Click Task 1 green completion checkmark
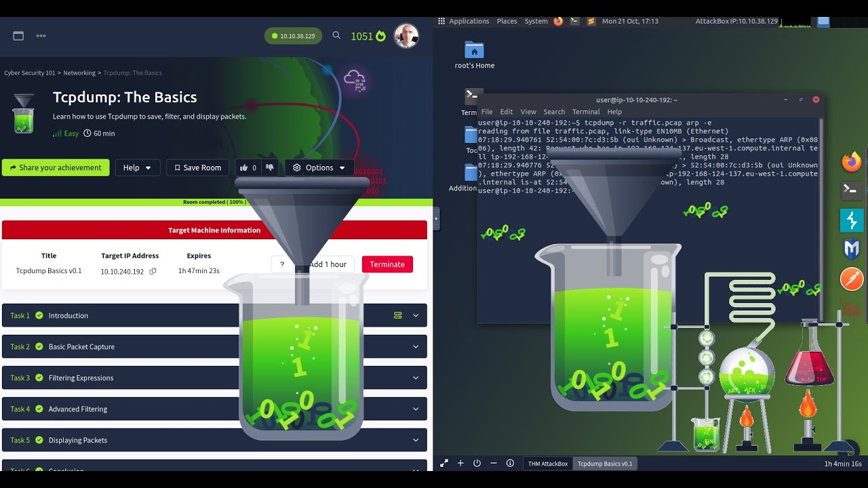868x488 pixels. pyautogui.click(x=39, y=315)
